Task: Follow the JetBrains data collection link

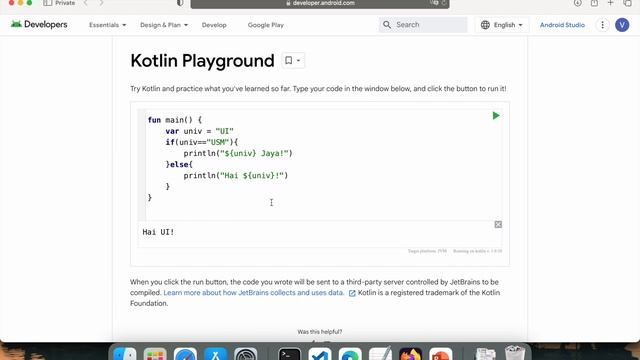Action: (253, 293)
